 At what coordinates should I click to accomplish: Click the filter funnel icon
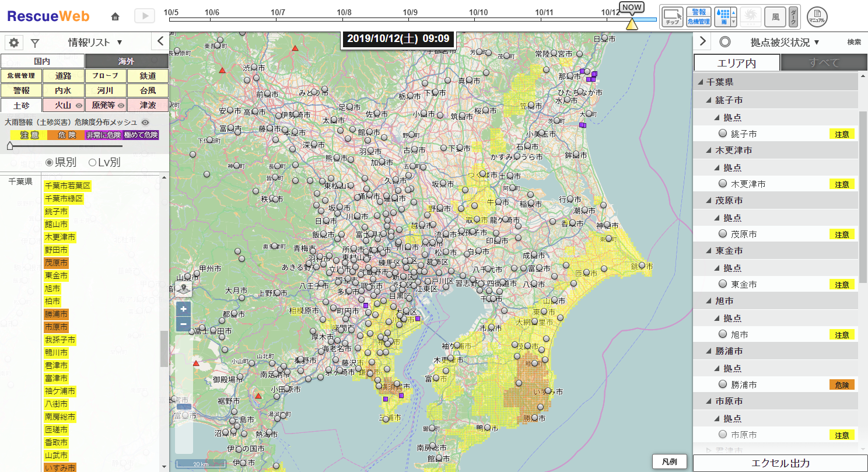point(35,43)
